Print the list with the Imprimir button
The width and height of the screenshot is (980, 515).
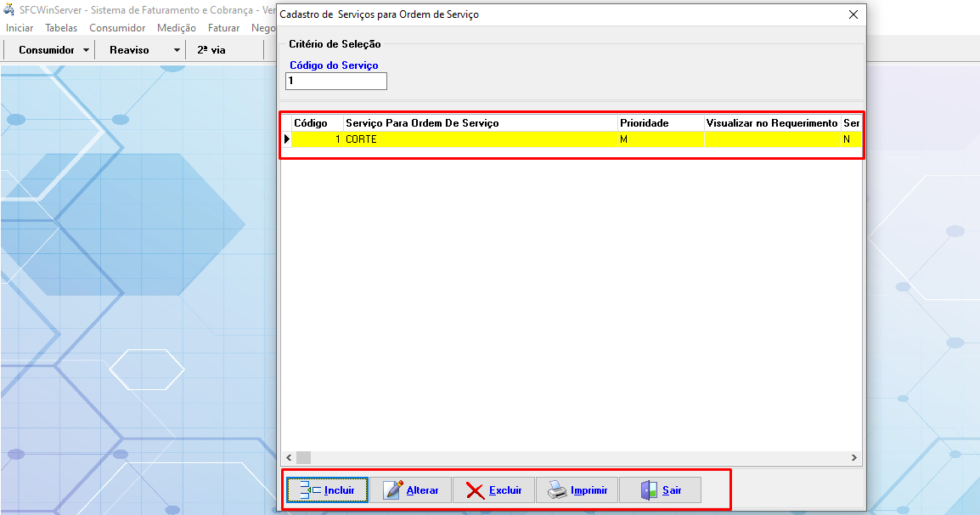point(577,490)
